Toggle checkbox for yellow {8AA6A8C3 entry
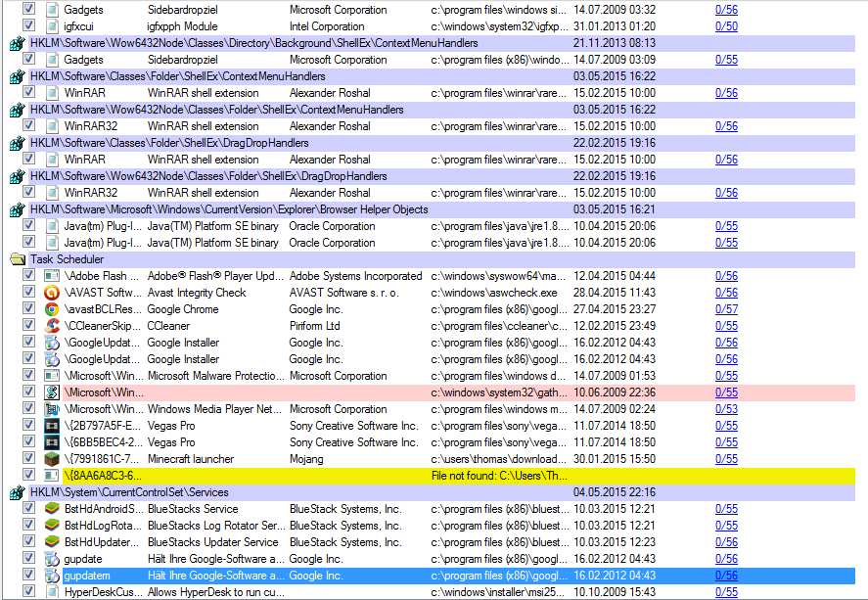868x600 pixels. 29,476
